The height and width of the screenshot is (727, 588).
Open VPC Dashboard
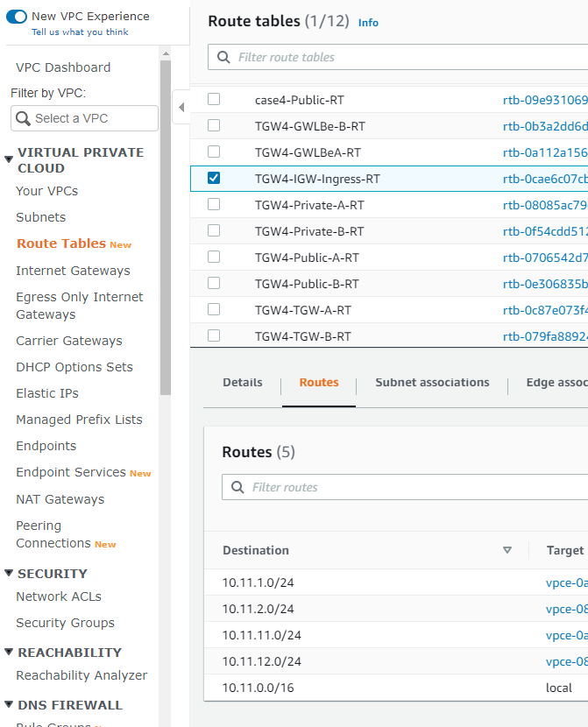click(x=63, y=67)
